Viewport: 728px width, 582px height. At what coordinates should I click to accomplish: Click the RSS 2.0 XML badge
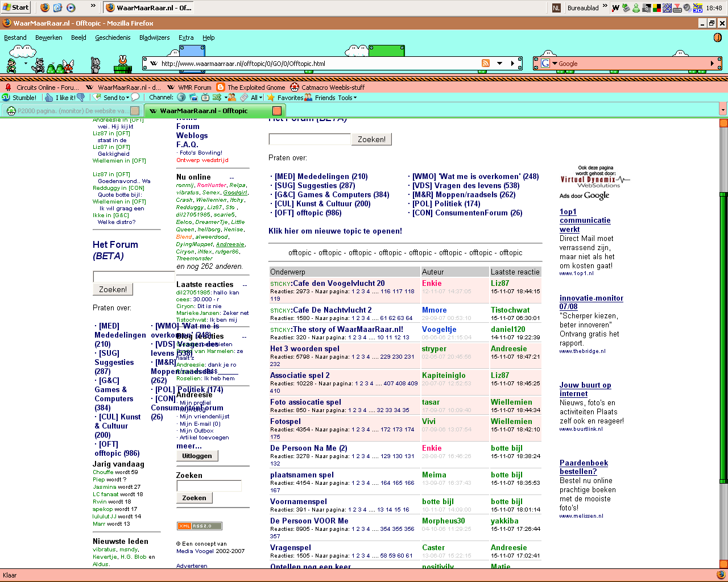[x=199, y=526]
